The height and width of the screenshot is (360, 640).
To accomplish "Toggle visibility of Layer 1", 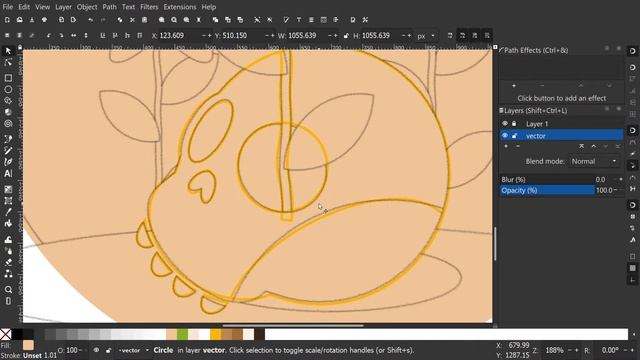I will pos(505,123).
